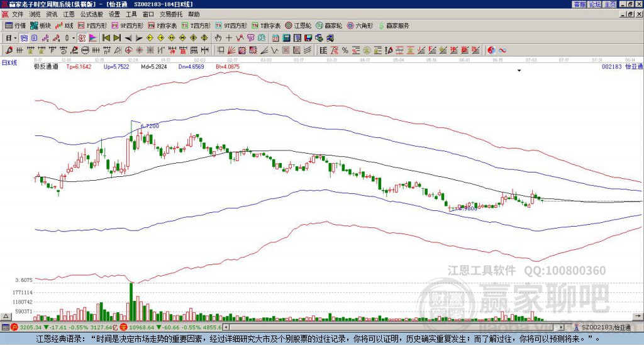Click scrollbar left arrow at bottom
This screenshot has width=644, height=345.
(225, 327)
